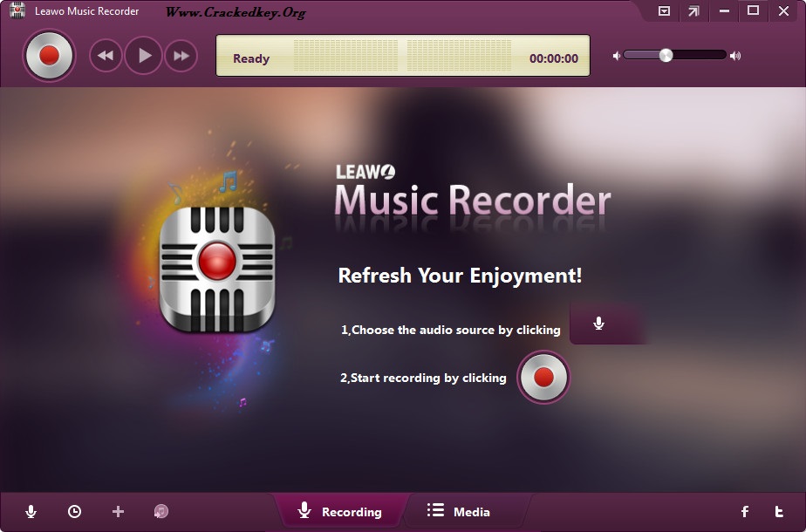
Task: Adjust the volume slider handle
Action: pos(666,55)
